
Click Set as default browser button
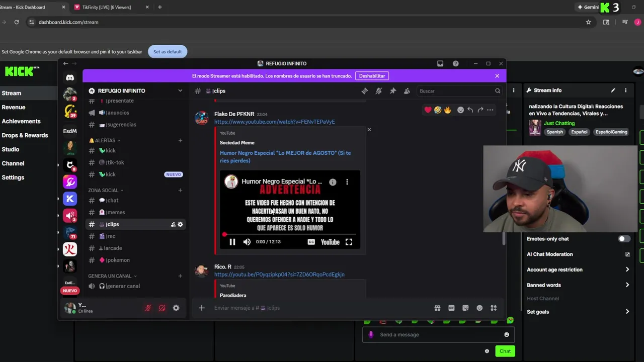coord(168,52)
